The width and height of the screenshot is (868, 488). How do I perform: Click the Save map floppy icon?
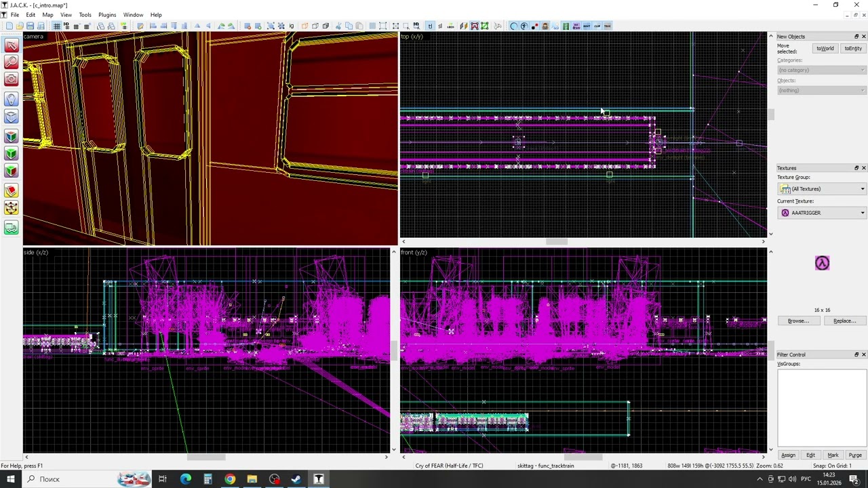click(30, 26)
